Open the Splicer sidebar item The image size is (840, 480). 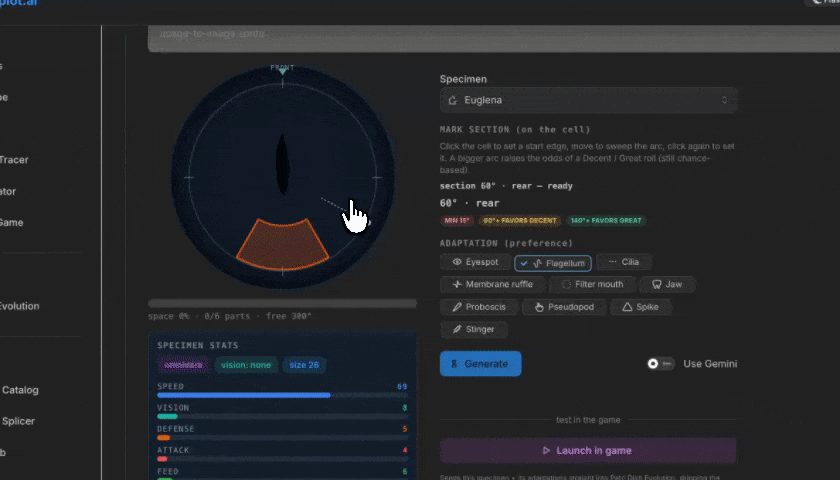click(x=18, y=421)
